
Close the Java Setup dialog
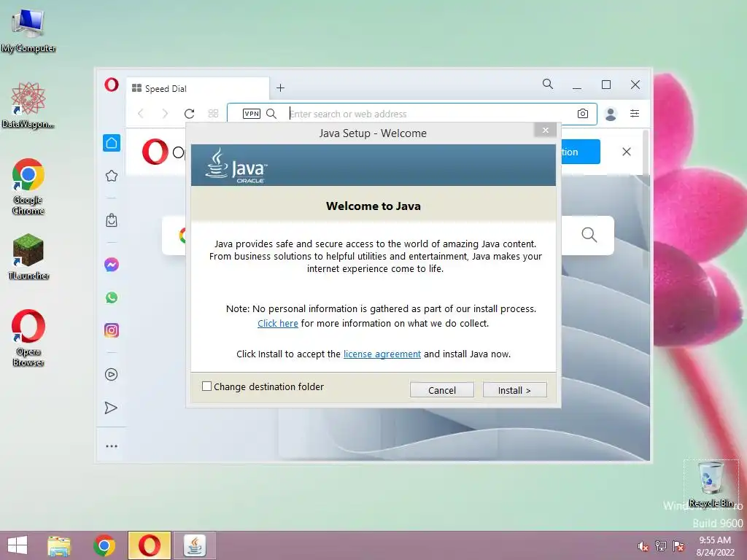(546, 130)
